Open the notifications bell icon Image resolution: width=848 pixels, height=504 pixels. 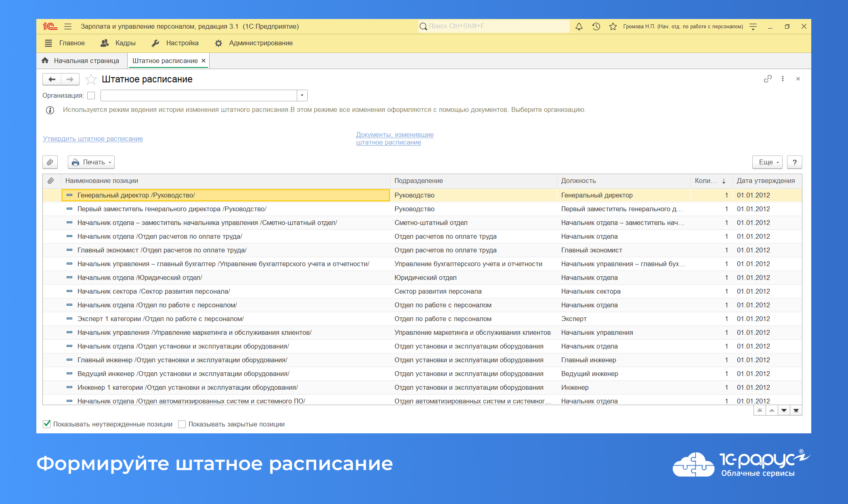pos(579,26)
